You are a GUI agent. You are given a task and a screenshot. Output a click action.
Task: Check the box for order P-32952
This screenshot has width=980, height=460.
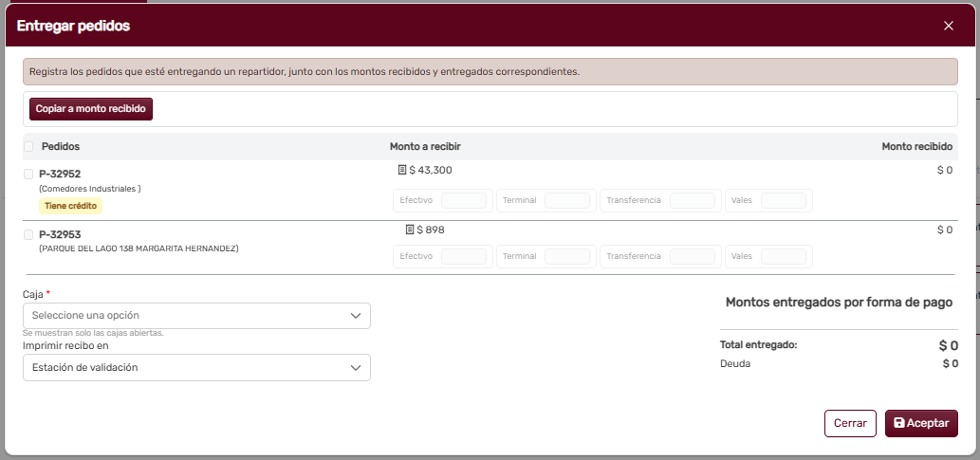(x=28, y=174)
